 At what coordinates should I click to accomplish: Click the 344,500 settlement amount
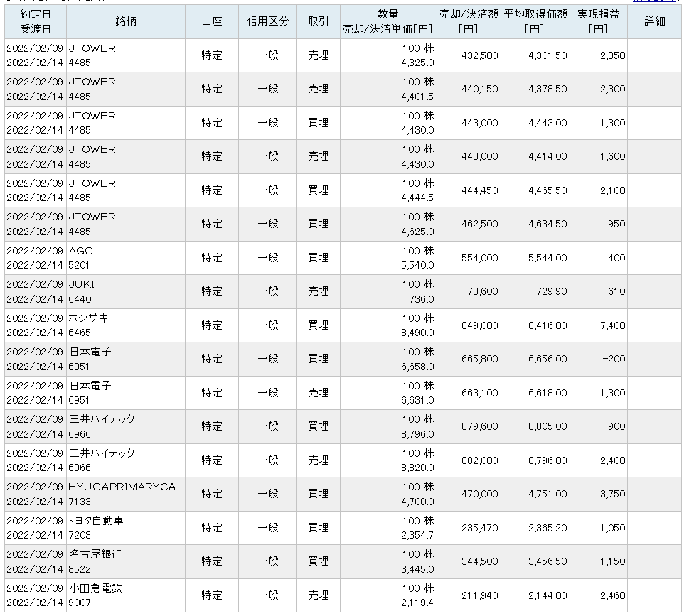[x=479, y=561]
